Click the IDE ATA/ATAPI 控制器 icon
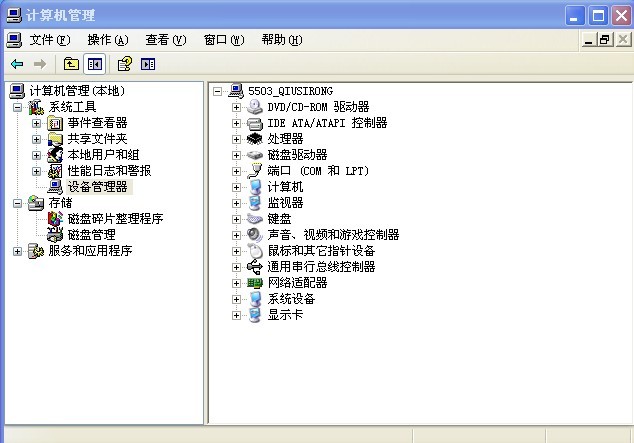Viewport: 634px width, 443px height. coord(255,123)
